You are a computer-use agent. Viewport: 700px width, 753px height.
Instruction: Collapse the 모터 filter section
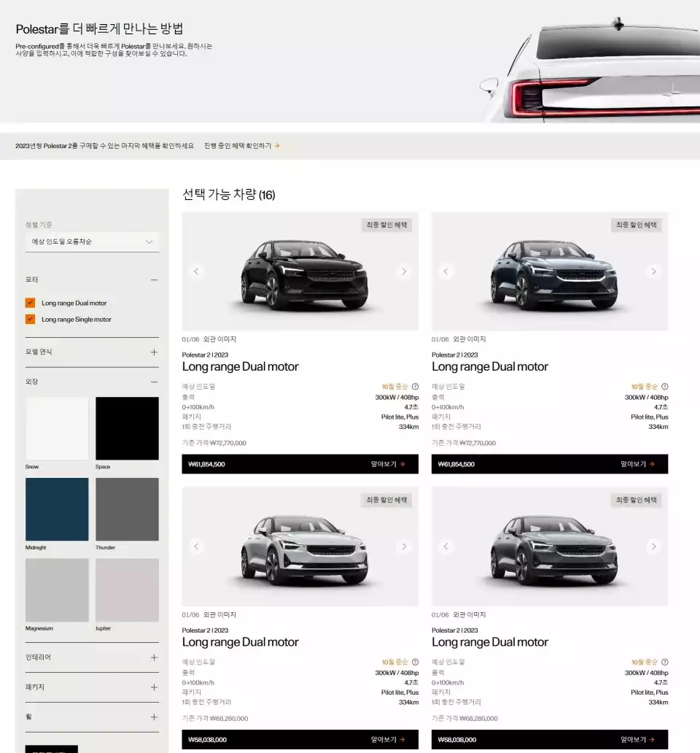[154, 279]
